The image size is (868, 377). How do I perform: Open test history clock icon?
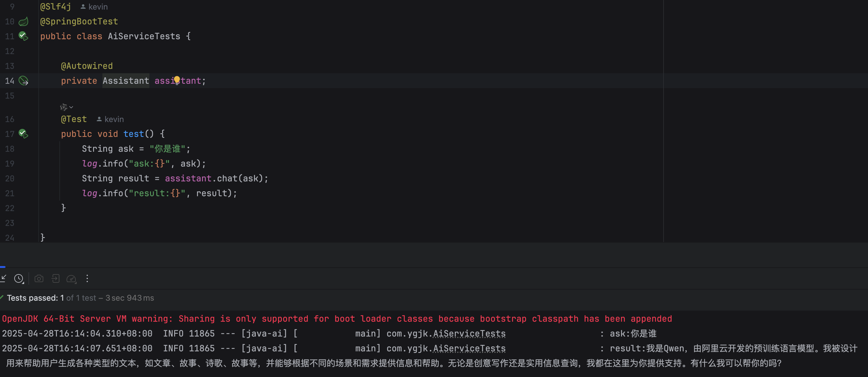pos(19,279)
